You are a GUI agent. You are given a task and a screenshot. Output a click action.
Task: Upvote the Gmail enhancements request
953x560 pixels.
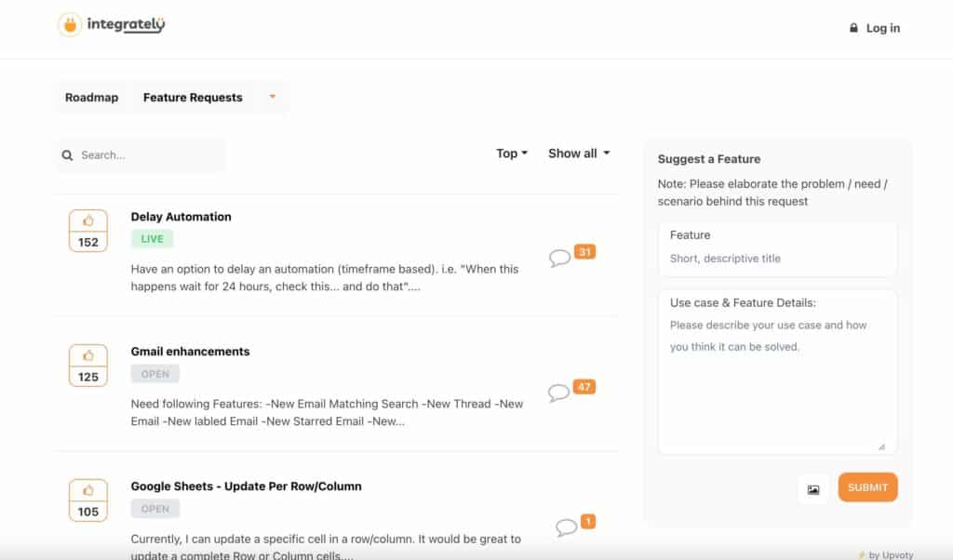(x=88, y=356)
